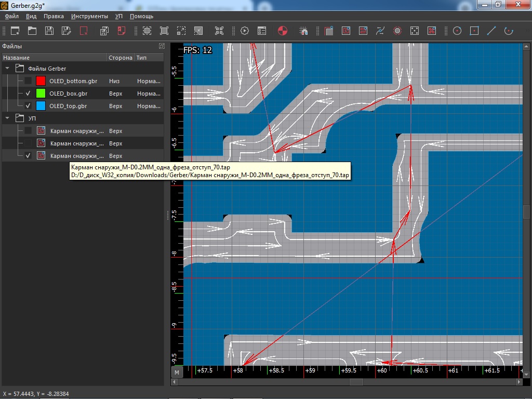This screenshot has height=399, width=532.
Task: Collapse the Файлы Gerber tree group
Action: point(7,69)
